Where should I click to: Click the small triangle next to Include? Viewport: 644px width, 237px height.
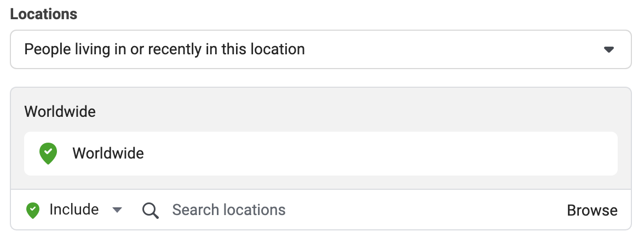click(117, 210)
